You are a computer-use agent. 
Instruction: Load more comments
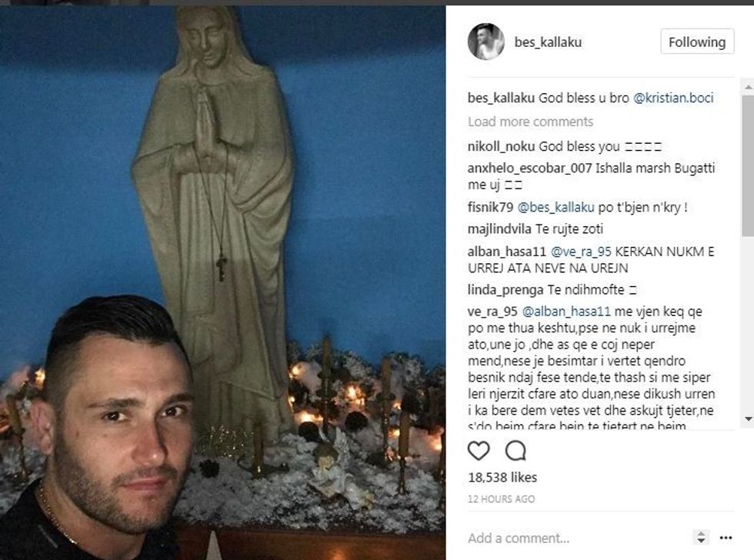coord(530,122)
